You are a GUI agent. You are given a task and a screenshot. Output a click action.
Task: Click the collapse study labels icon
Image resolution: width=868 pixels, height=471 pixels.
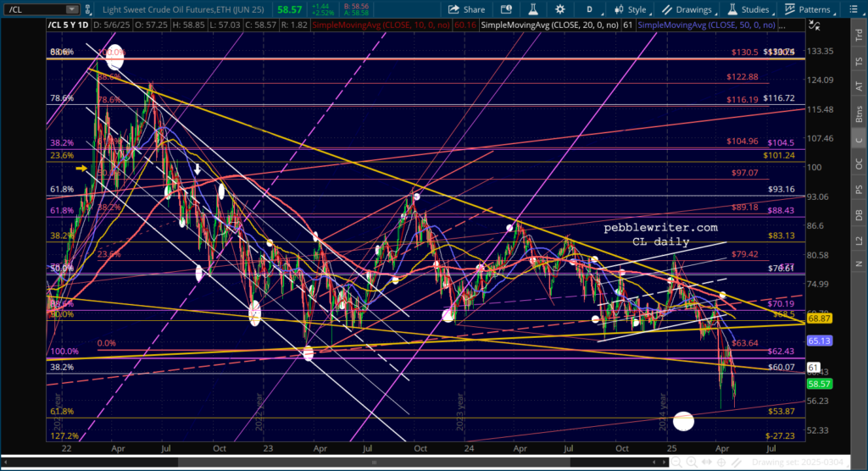[815, 25]
